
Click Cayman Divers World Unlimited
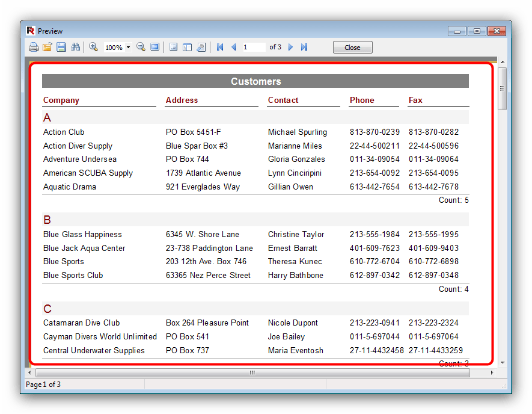click(x=100, y=337)
